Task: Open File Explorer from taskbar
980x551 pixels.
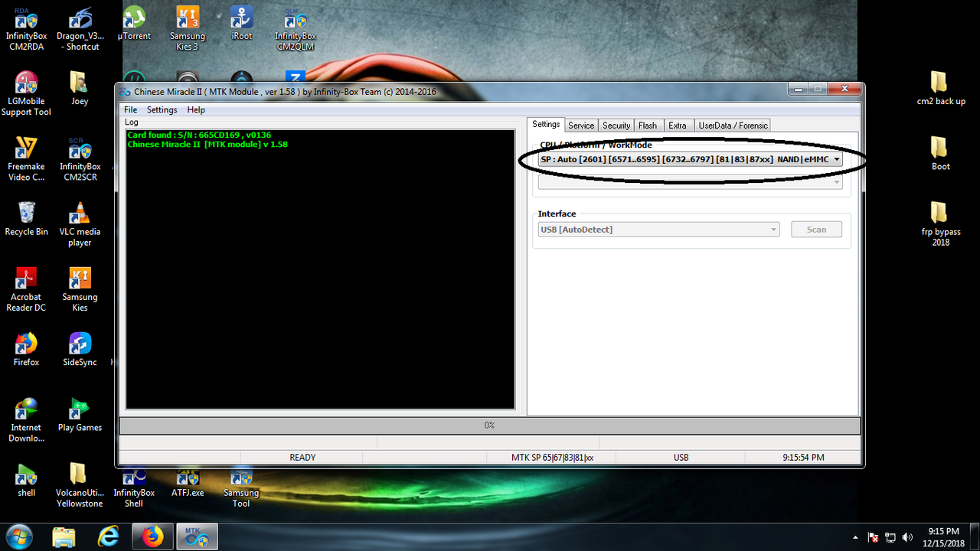Action: 64,536
